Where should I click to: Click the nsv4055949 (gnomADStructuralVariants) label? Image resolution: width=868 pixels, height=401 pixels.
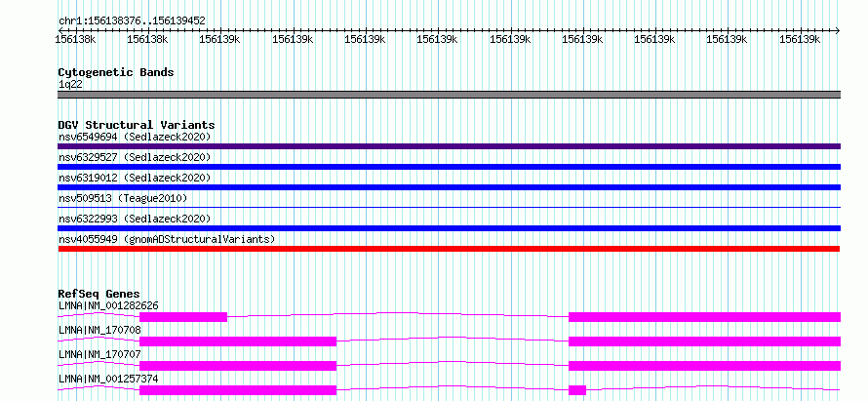[x=167, y=239]
